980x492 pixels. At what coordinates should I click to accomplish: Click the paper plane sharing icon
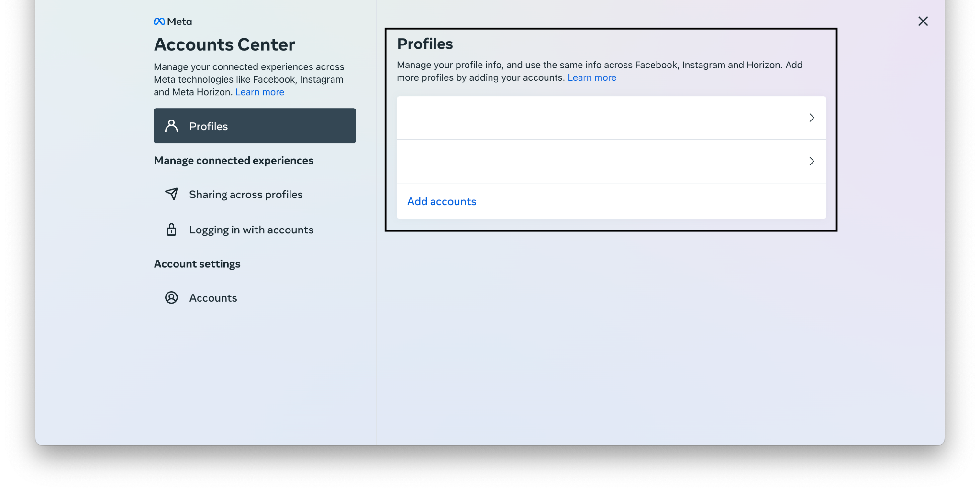click(x=171, y=194)
